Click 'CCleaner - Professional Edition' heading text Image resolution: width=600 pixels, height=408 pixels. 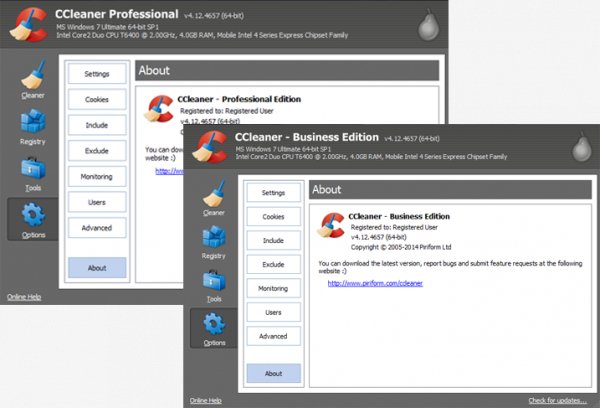click(x=239, y=99)
